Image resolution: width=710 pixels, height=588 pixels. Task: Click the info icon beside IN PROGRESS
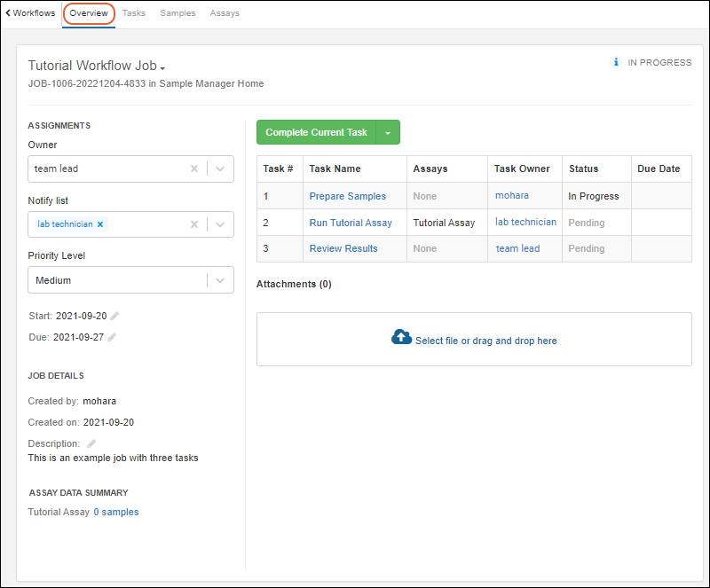point(616,63)
